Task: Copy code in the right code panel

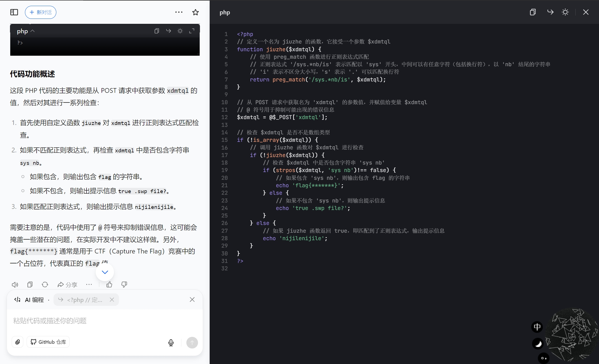Action: coord(532,12)
